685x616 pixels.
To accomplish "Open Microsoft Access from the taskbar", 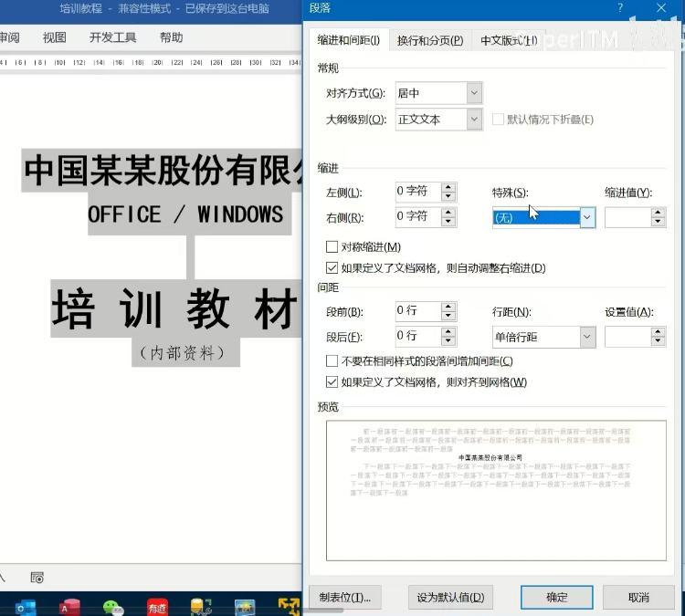I will click(x=69, y=607).
